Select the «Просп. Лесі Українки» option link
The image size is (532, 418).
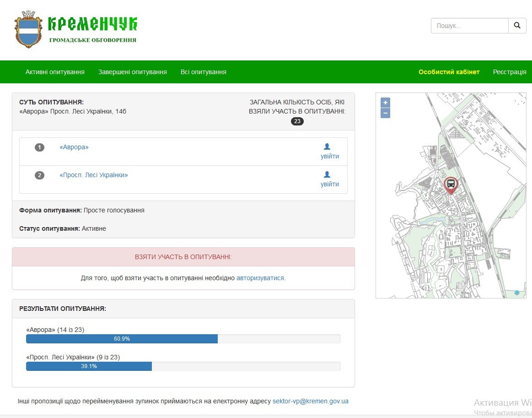click(x=94, y=175)
